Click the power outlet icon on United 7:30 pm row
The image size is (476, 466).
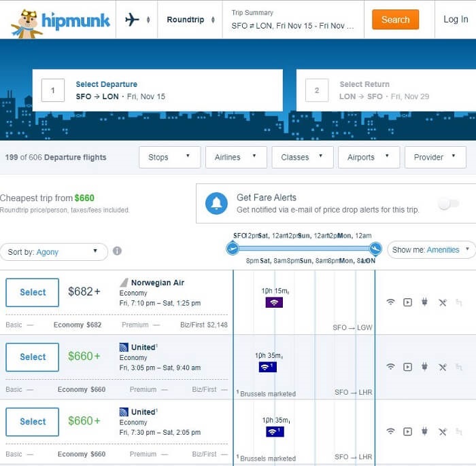coord(424,431)
